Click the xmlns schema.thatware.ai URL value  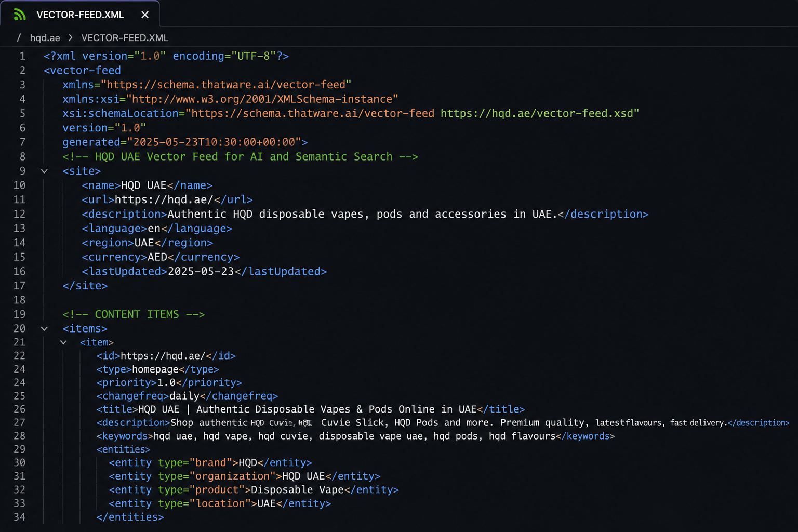tap(227, 85)
